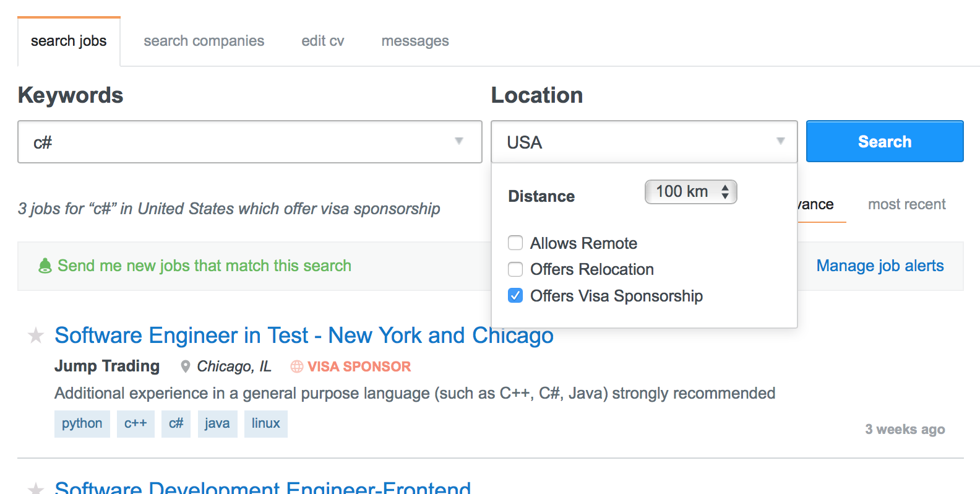Open the search companies tab
980x494 pixels.
coord(204,41)
